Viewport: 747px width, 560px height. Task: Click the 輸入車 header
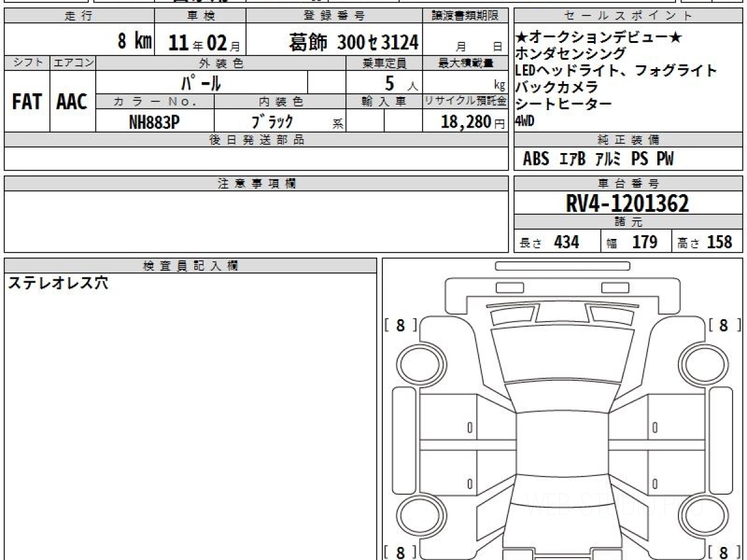coord(384,101)
